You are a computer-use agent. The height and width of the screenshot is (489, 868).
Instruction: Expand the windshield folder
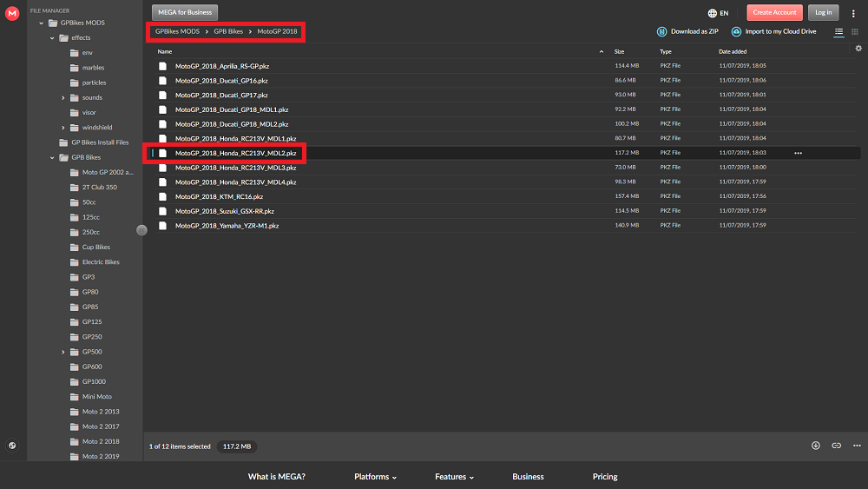coord(63,128)
